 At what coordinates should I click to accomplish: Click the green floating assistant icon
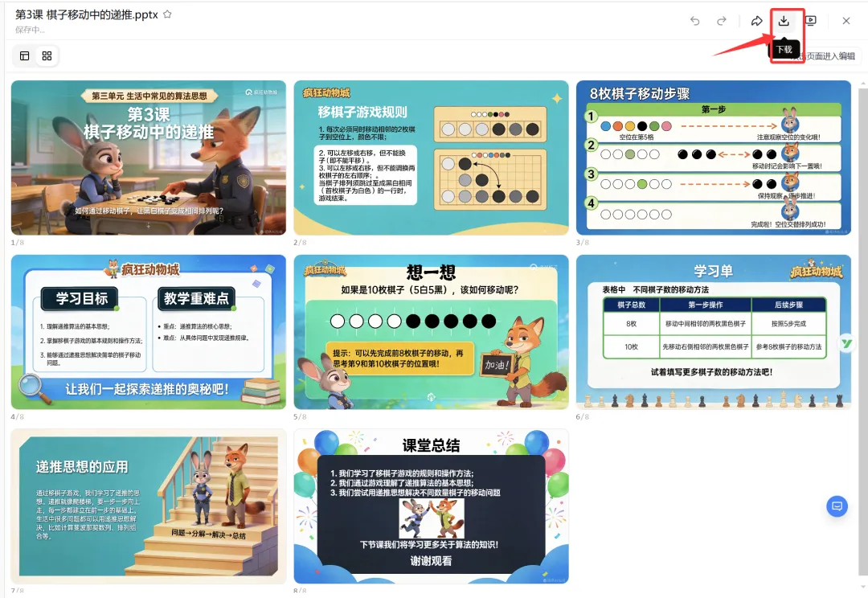pos(847,343)
